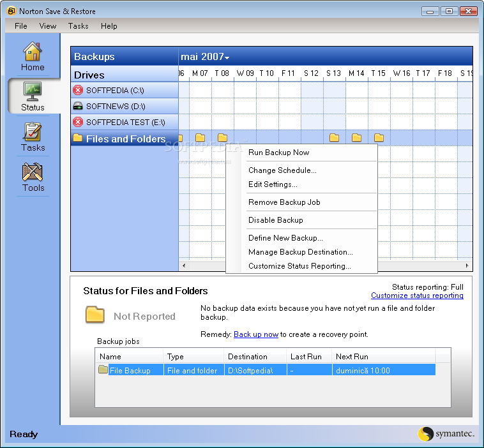Select the backup folder marker under T 08
The width and height of the screenshot is (484, 448).
[x=223, y=138]
